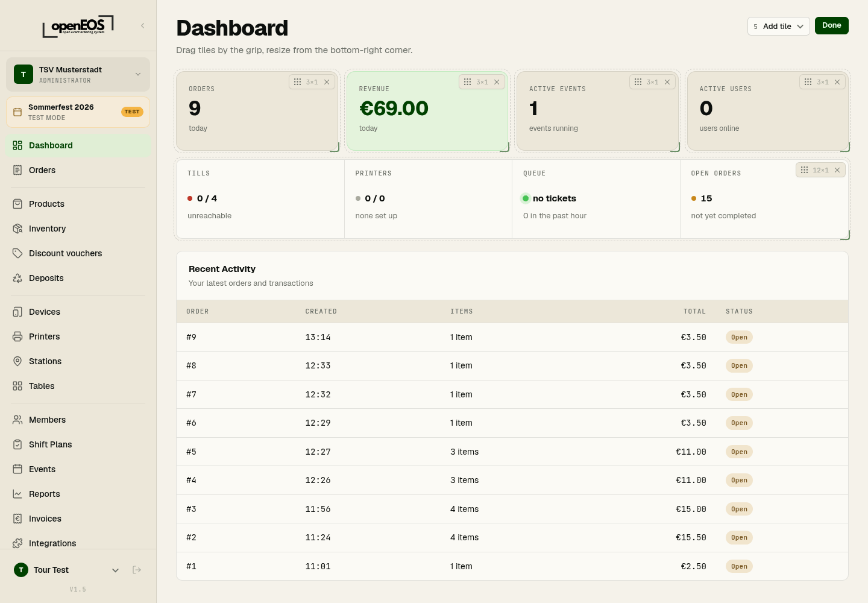Open the Orders page in sidebar
Image resolution: width=868 pixels, height=603 pixels.
pos(78,170)
